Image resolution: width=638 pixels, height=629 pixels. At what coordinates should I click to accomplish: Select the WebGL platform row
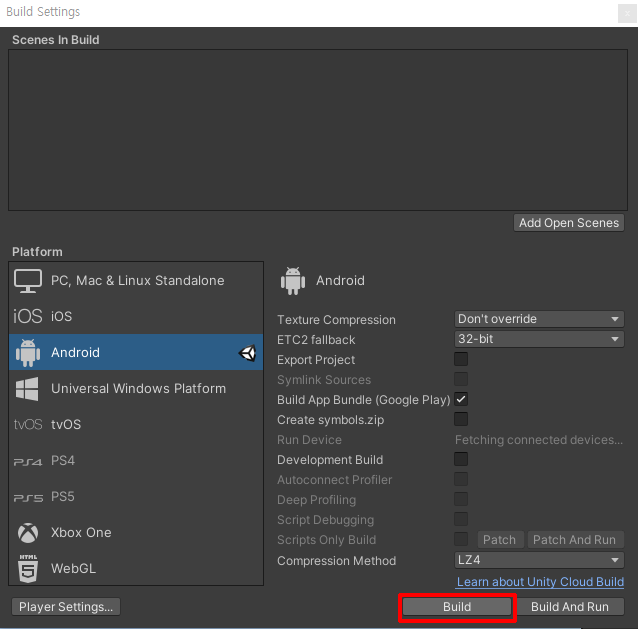point(136,568)
